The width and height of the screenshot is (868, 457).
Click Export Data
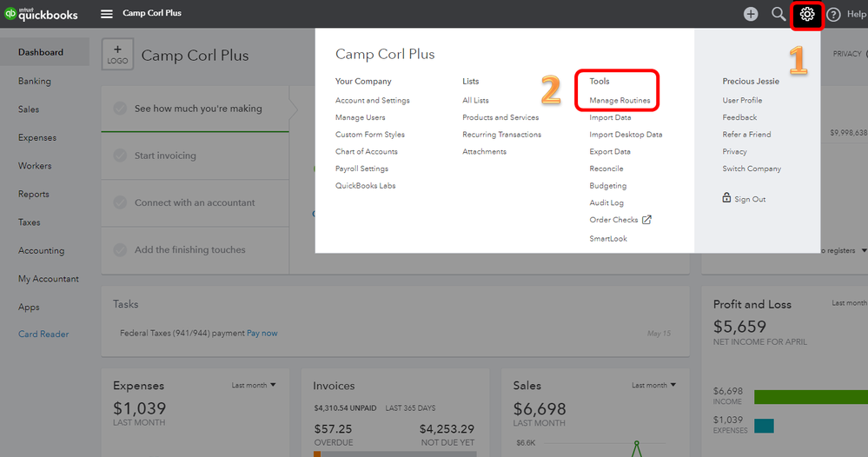(609, 151)
